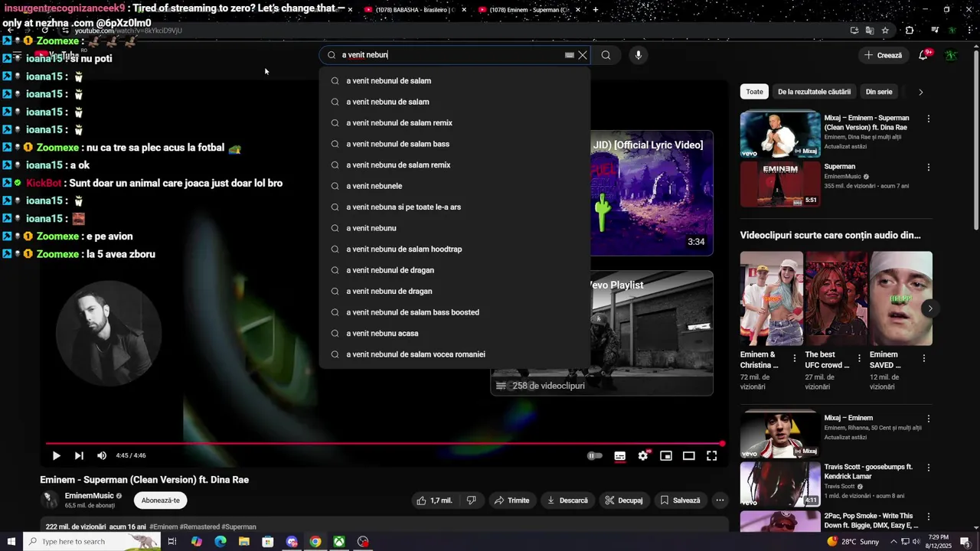Open the EminemMusic channel link
Image resolution: width=980 pixels, height=551 pixels.
(89, 496)
